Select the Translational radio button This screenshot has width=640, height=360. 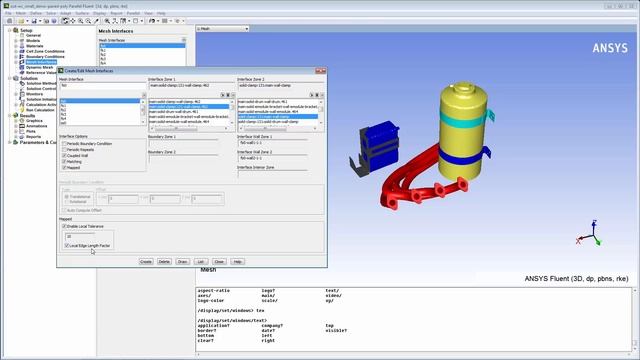67,197
